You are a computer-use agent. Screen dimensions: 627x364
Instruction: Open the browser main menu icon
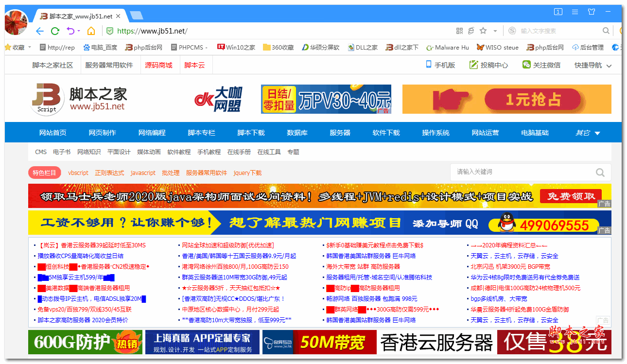[x=575, y=12]
